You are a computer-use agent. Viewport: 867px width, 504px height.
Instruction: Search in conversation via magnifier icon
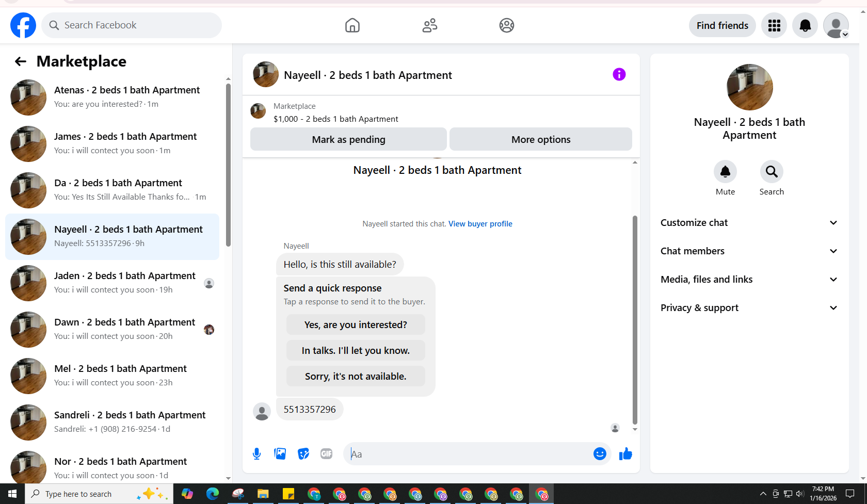[772, 171]
